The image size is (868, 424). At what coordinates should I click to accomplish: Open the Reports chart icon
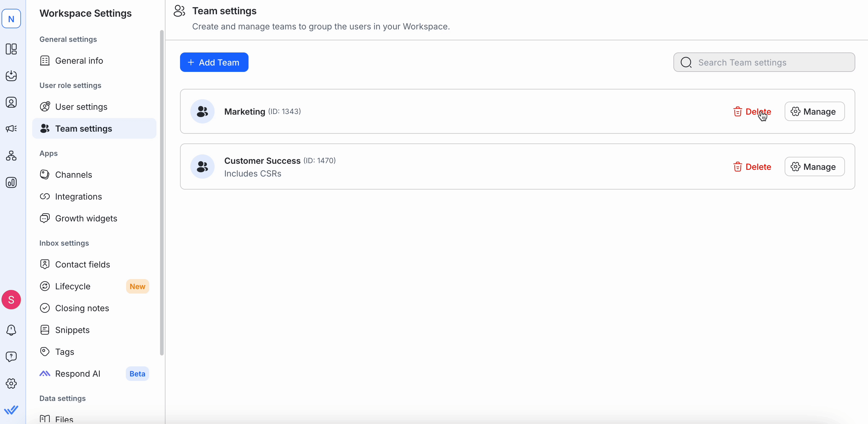pos(11,183)
